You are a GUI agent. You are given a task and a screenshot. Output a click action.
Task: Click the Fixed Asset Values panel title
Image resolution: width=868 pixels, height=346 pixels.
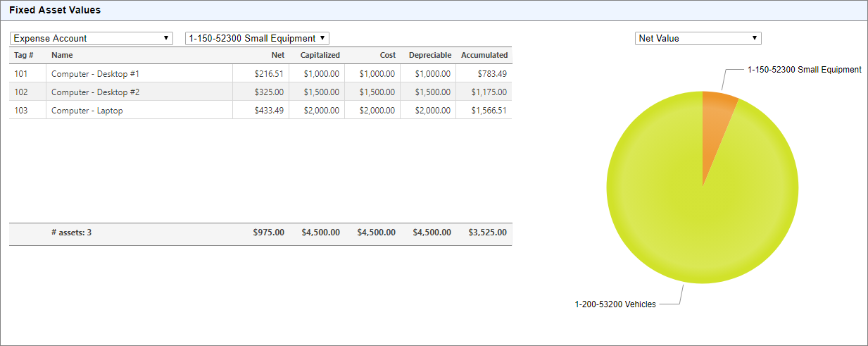pos(55,11)
